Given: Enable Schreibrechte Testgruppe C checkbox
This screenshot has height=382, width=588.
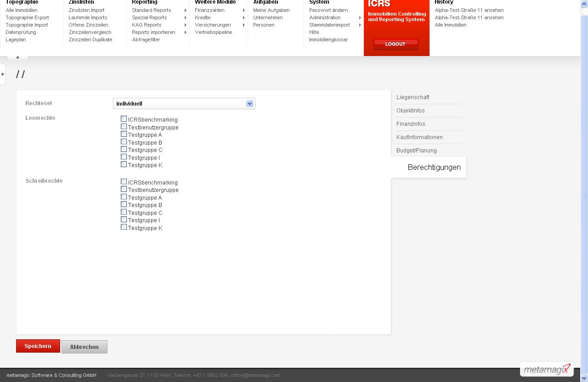Looking at the screenshot, I should click(x=124, y=212).
